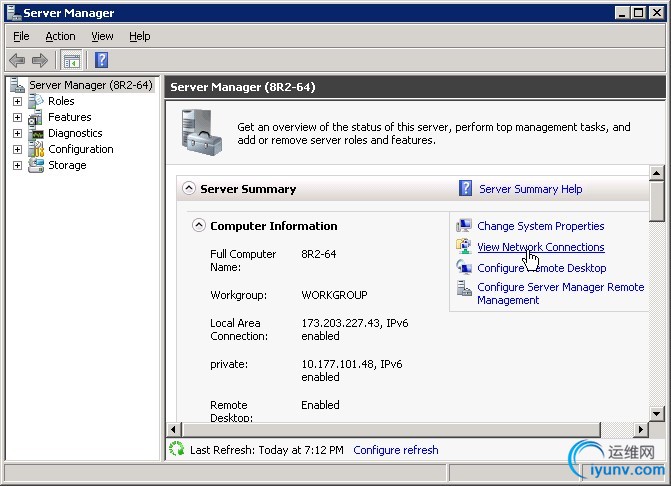Viewport: 671px width, 486px height.
Task: Click Change System Properties link
Action: point(540,226)
